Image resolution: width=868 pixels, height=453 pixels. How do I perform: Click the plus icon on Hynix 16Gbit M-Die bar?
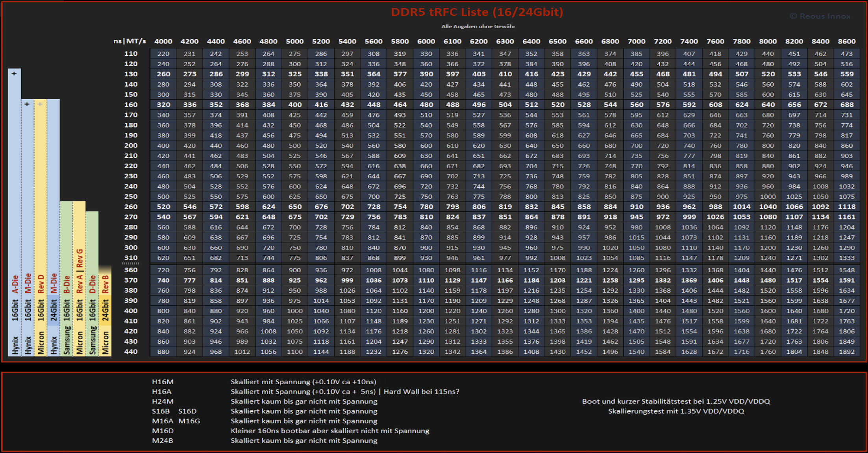(x=27, y=104)
